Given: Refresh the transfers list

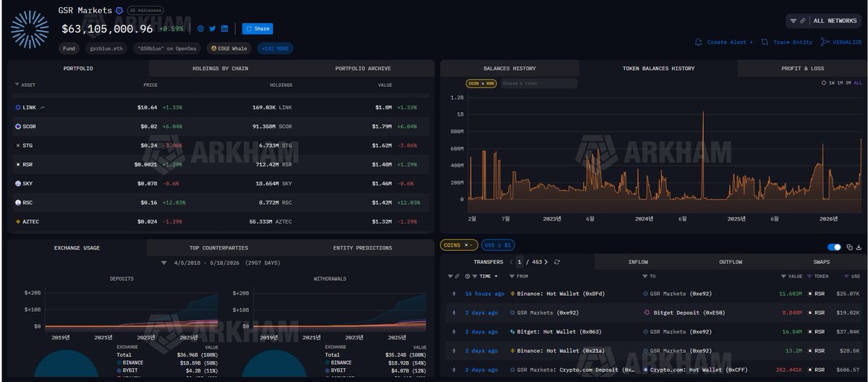Looking at the screenshot, I should click(556, 262).
